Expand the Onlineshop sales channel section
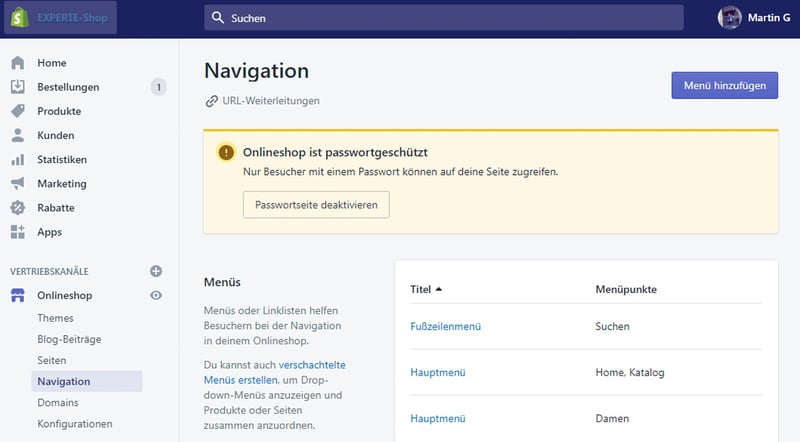This screenshot has width=800, height=442. click(x=64, y=296)
